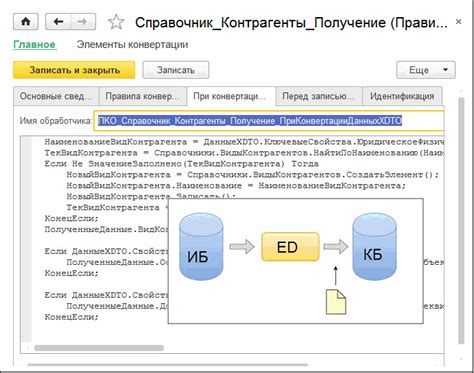Click the last КонецЕсли; line
Image resolution: width=474 pixels, height=373 pixels.
72,317
